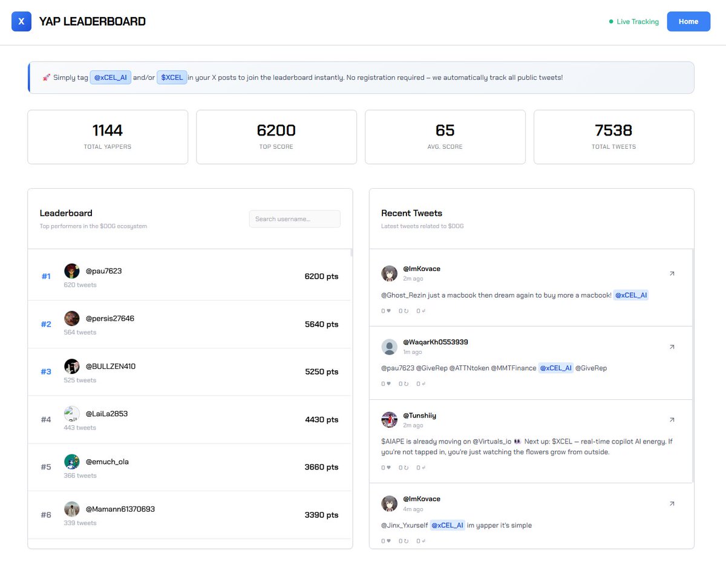This screenshot has width=726, height=588.
Task: Click the @Tunshiiy tweet author name
Action: (419, 416)
